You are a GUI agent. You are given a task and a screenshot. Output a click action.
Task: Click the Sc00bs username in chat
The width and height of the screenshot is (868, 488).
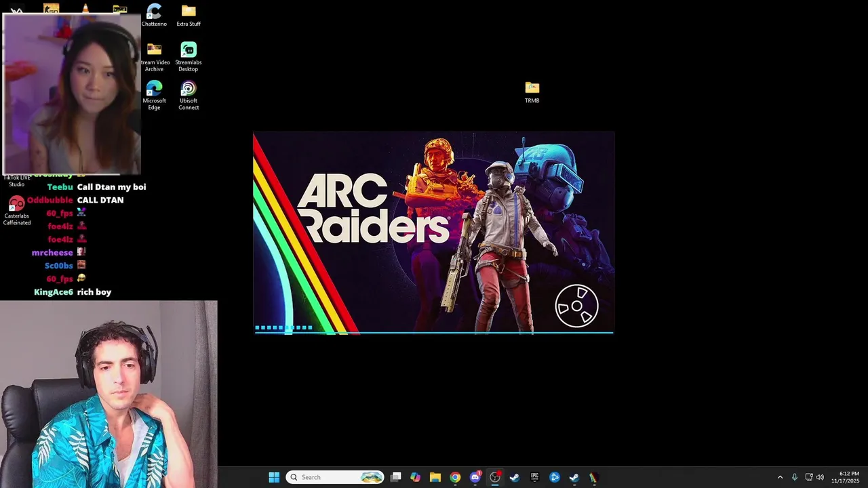59,266
